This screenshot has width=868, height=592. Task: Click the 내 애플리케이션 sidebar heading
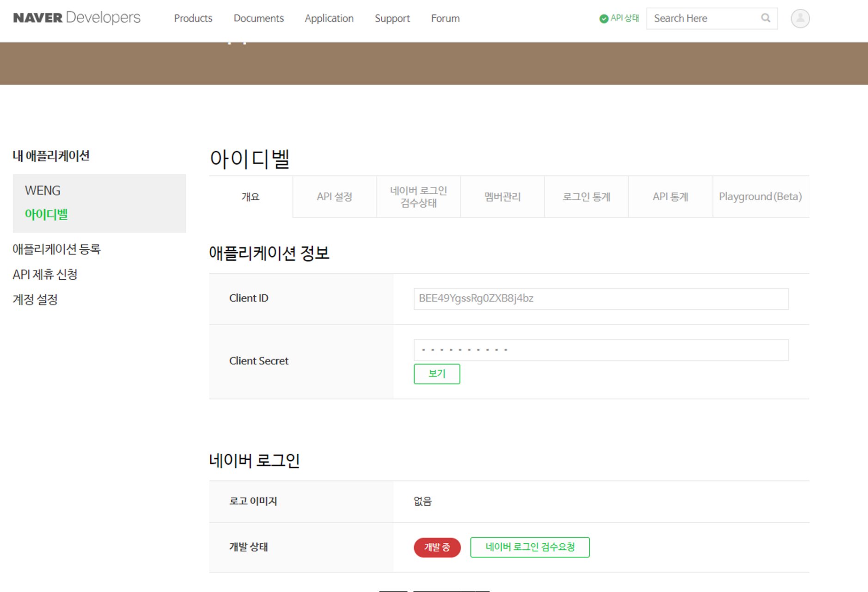(x=51, y=156)
